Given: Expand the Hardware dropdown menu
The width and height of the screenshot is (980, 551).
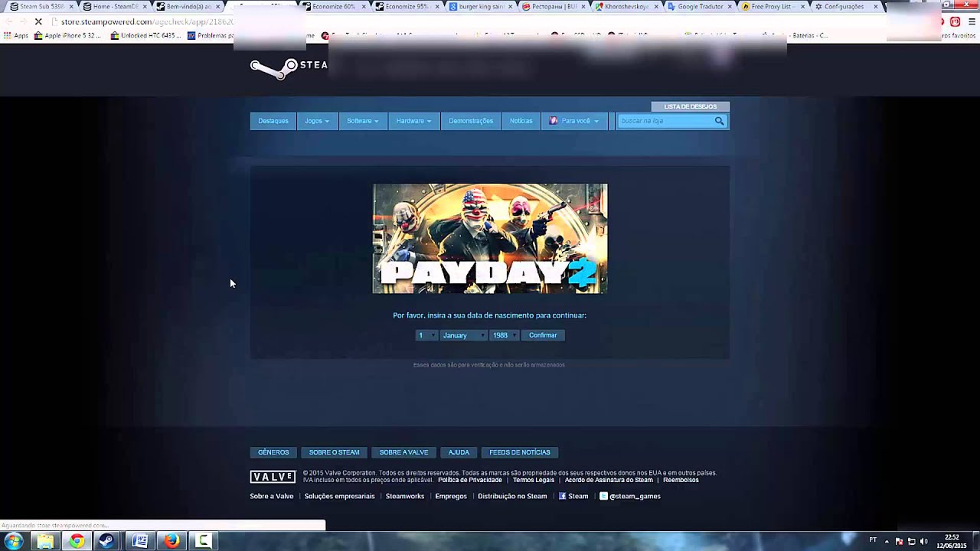Looking at the screenshot, I should (413, 121).
